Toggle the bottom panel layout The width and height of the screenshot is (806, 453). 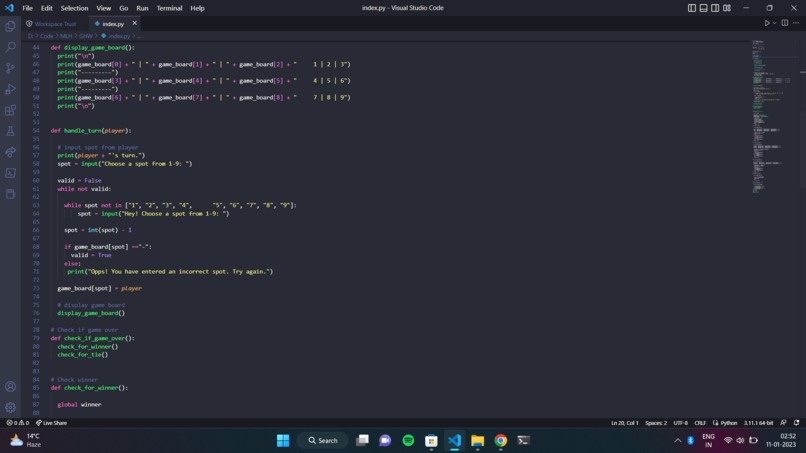click(x=704, y=8)
